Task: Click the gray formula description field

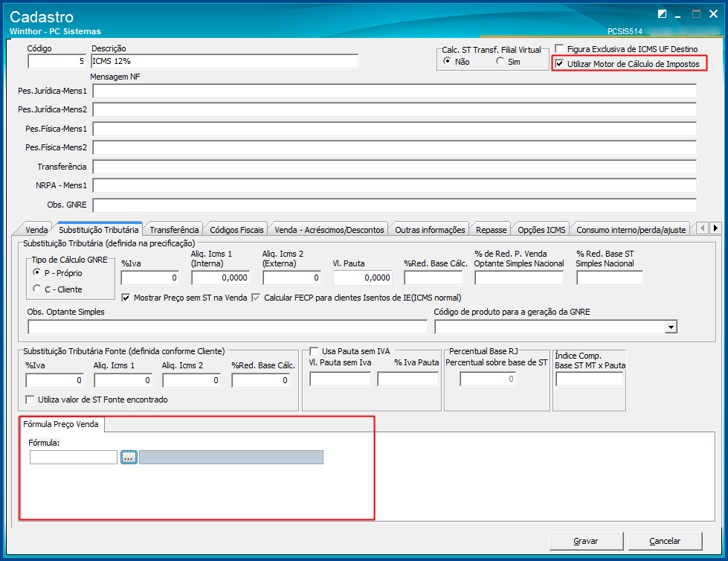Action: coord(231,458)
